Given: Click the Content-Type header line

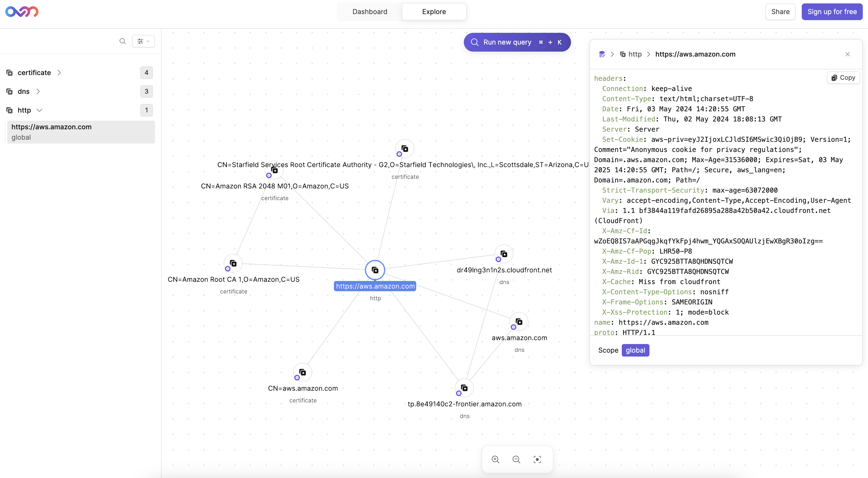Looking at the screenshot, I should coord(678,99).
